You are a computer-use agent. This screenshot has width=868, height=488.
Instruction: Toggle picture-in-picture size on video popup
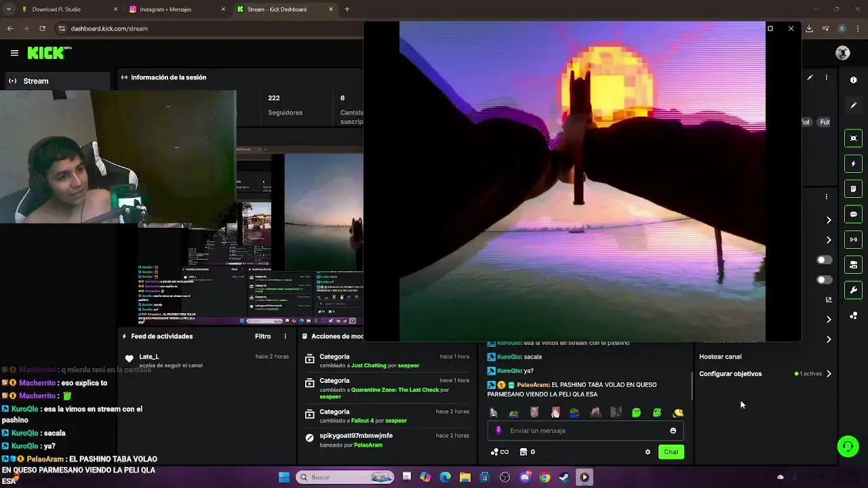[x=770, y=28]
